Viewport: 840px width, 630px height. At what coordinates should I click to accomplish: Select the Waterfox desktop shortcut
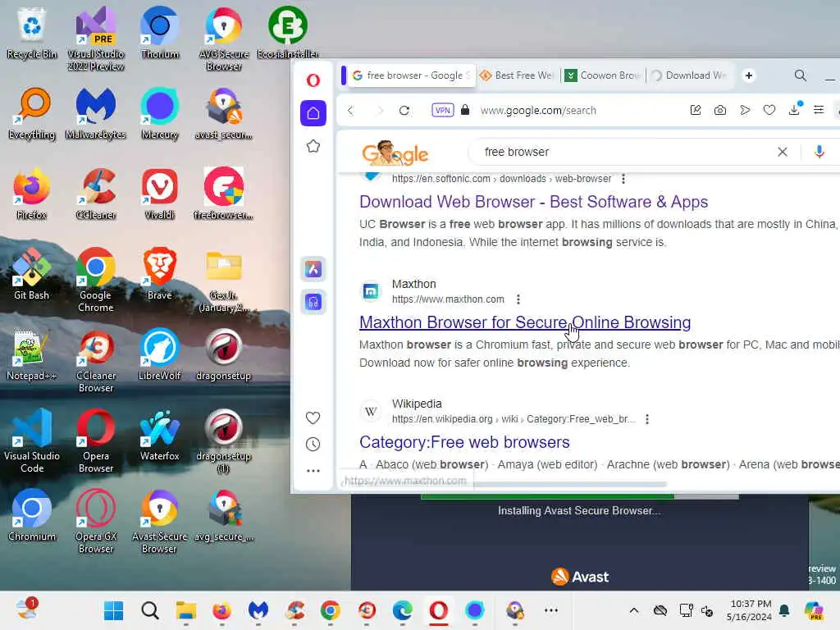160,435
